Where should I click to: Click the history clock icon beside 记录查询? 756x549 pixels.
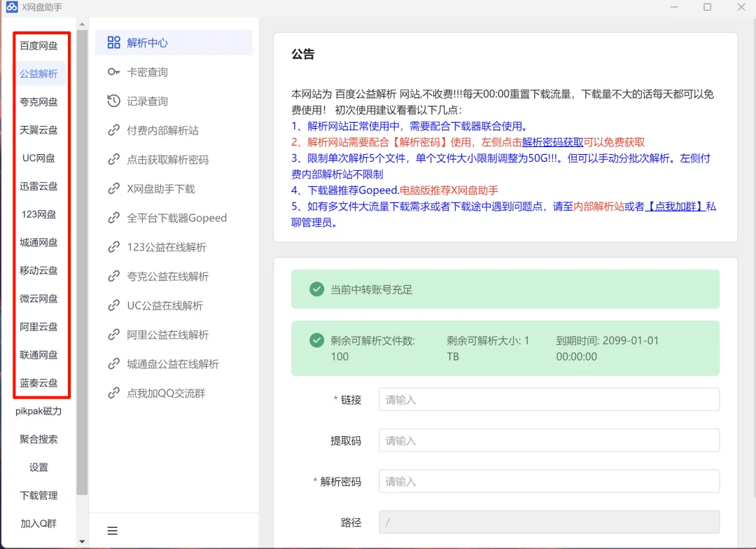[114, 101]
